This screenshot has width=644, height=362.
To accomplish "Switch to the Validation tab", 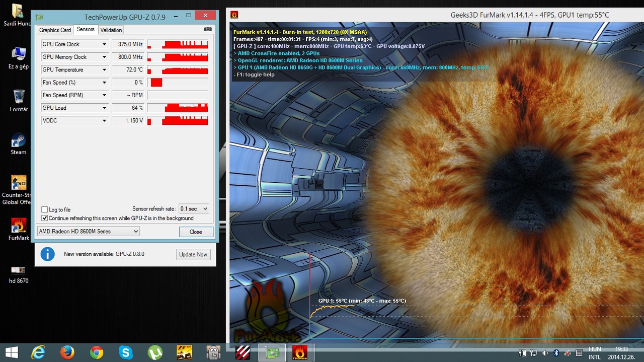I will point(111,30).
